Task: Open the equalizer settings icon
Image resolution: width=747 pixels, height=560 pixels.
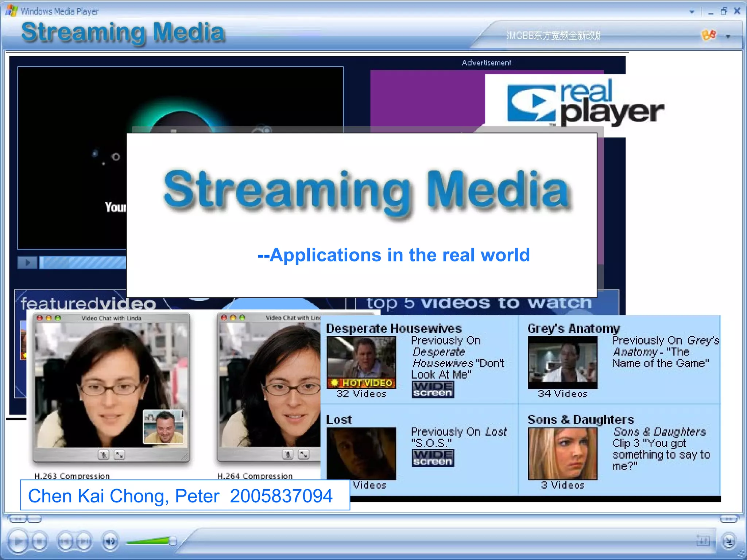Action: 703,541
